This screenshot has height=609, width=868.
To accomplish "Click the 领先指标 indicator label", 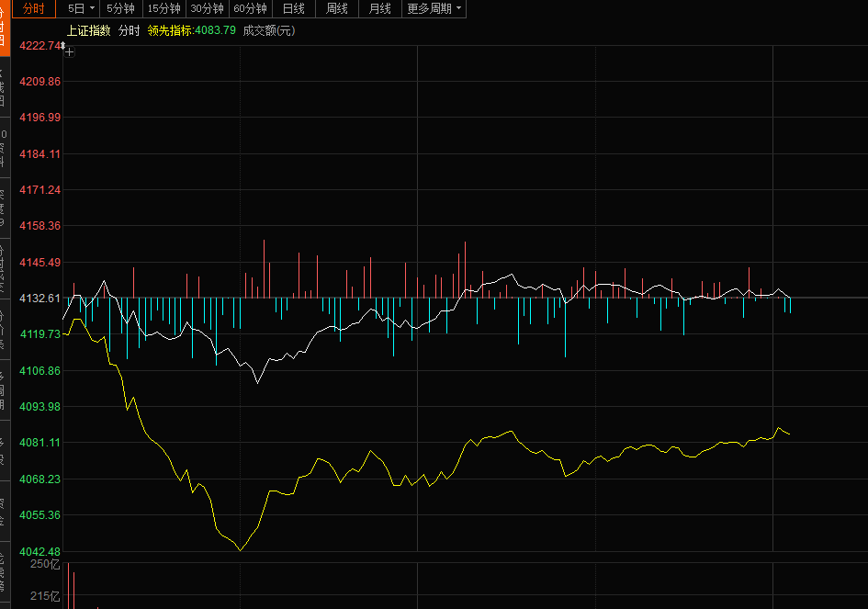I will (x=170, y=30).
